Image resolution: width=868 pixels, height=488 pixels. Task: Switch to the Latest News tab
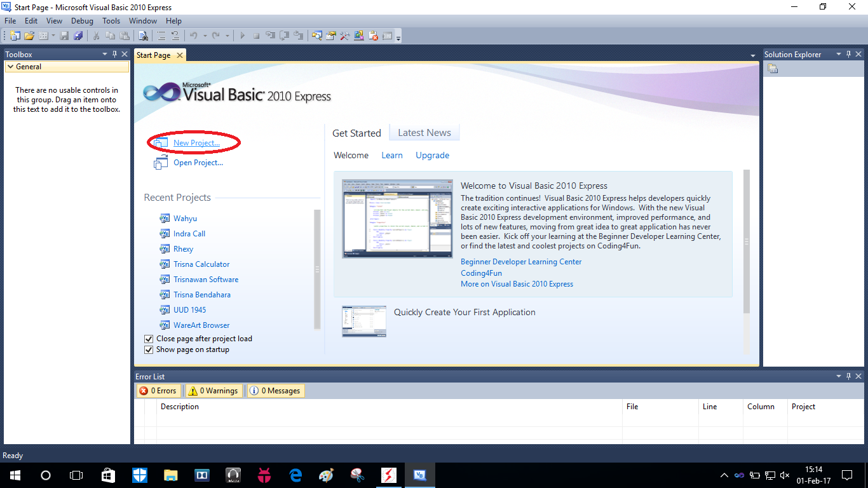click(424, 133)
